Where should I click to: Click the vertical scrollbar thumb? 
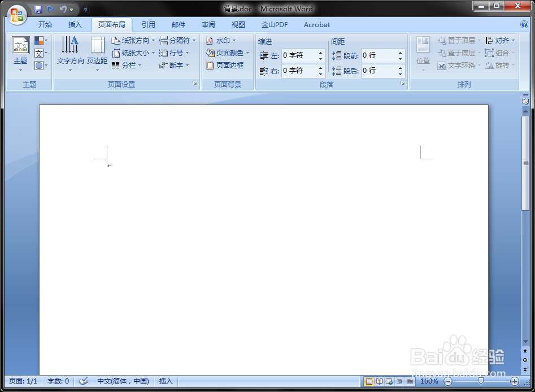[525, 163]
